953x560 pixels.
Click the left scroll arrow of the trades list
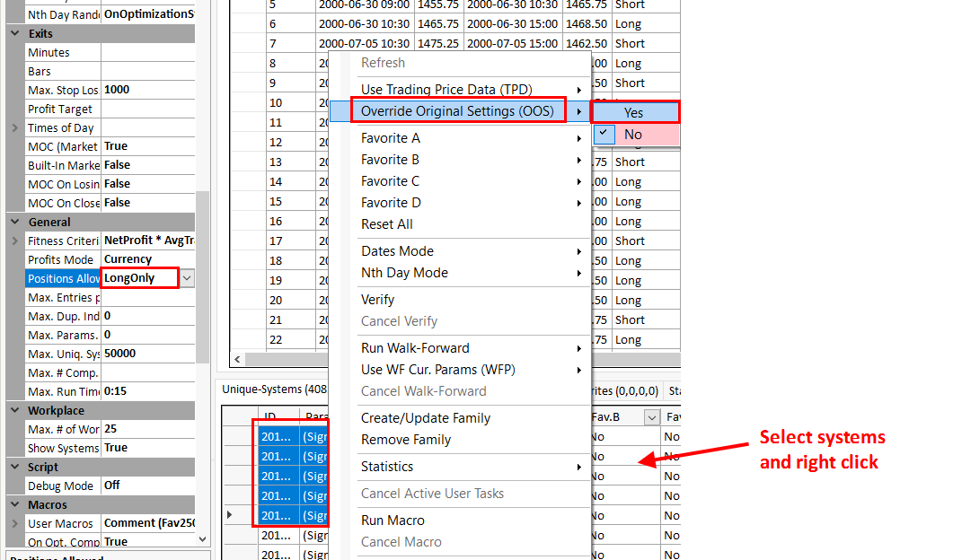[x=237, y=359]
